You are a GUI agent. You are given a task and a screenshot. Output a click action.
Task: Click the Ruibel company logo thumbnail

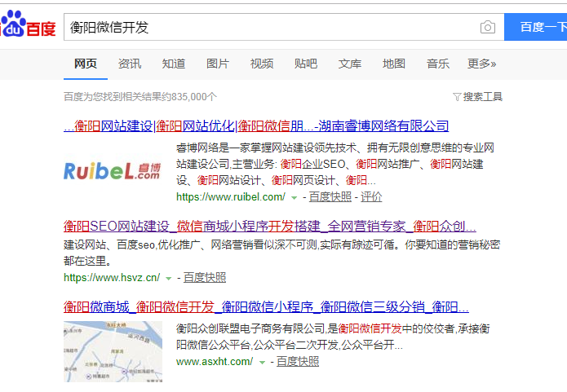pyautogui.click(x=112, y=170)
